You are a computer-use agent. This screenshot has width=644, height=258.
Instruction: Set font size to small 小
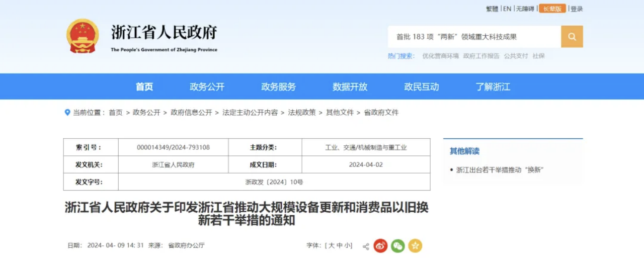[348, 245]
